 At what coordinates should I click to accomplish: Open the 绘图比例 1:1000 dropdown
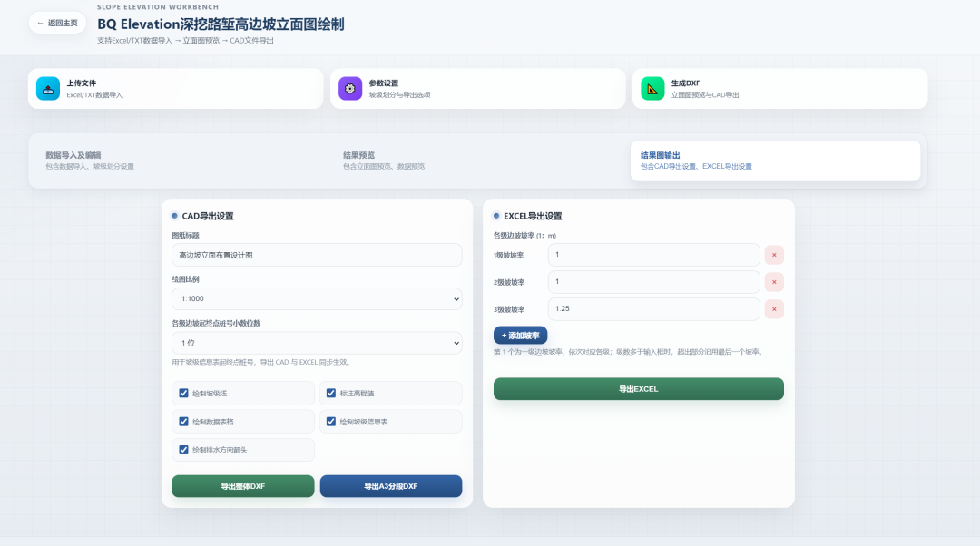point(317,298)
